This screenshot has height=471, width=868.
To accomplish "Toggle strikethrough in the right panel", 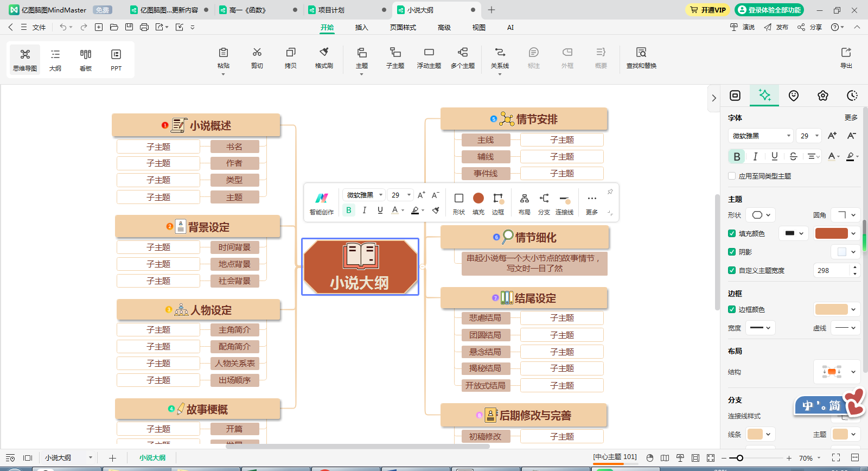I will [x=793, y=156].
